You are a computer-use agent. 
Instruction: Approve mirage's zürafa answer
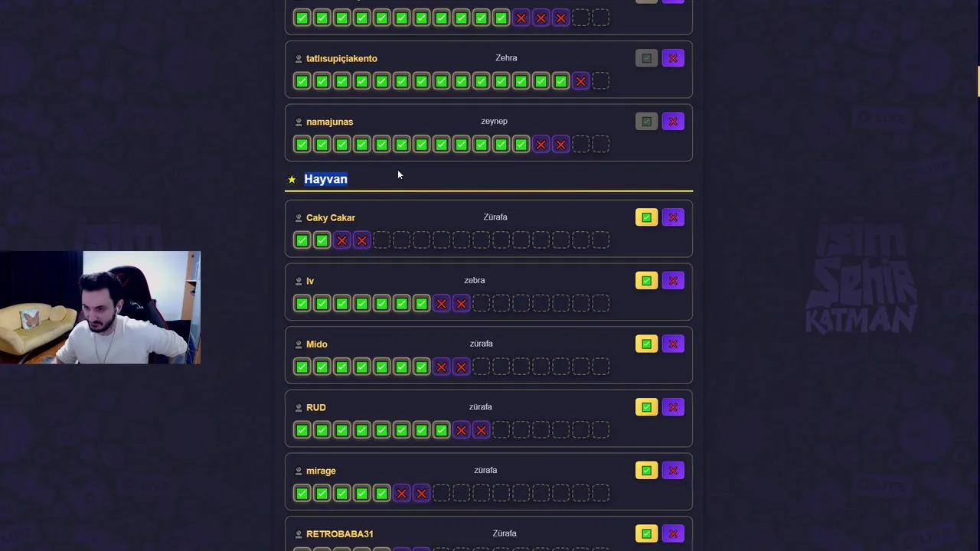tap(646, 471)
